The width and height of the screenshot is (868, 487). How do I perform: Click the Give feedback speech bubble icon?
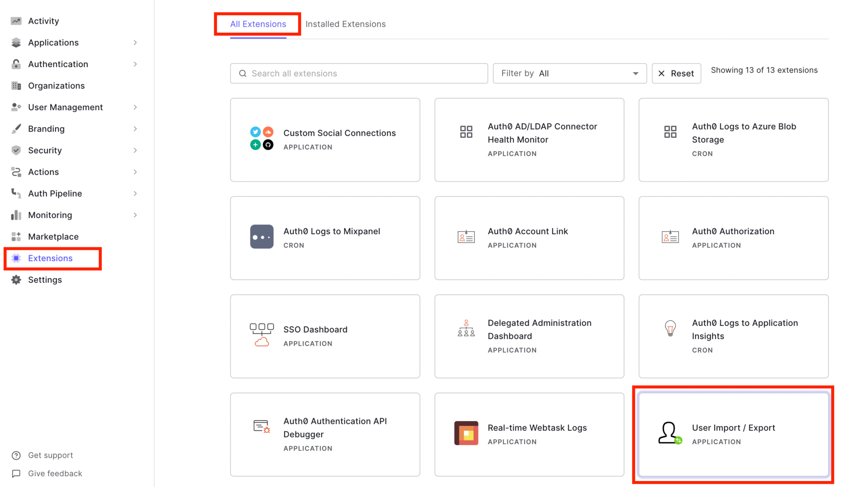click(16, 474)
